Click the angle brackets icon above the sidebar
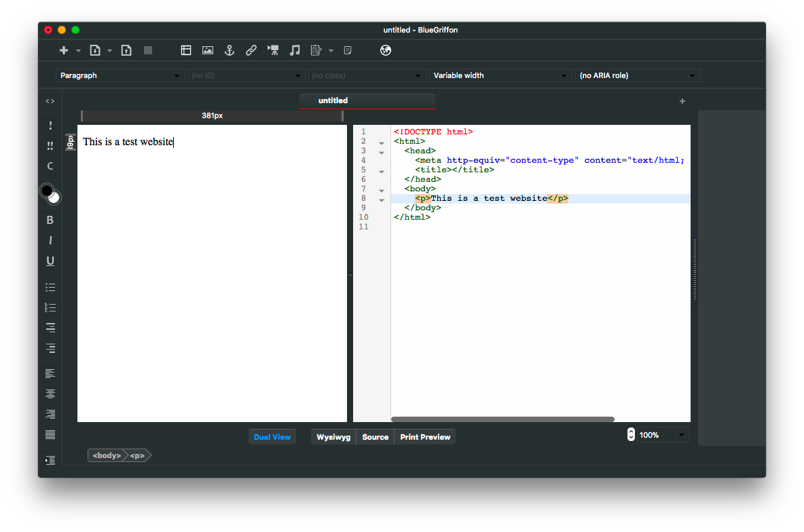The image size is (804, 532). tap(50, 101)
